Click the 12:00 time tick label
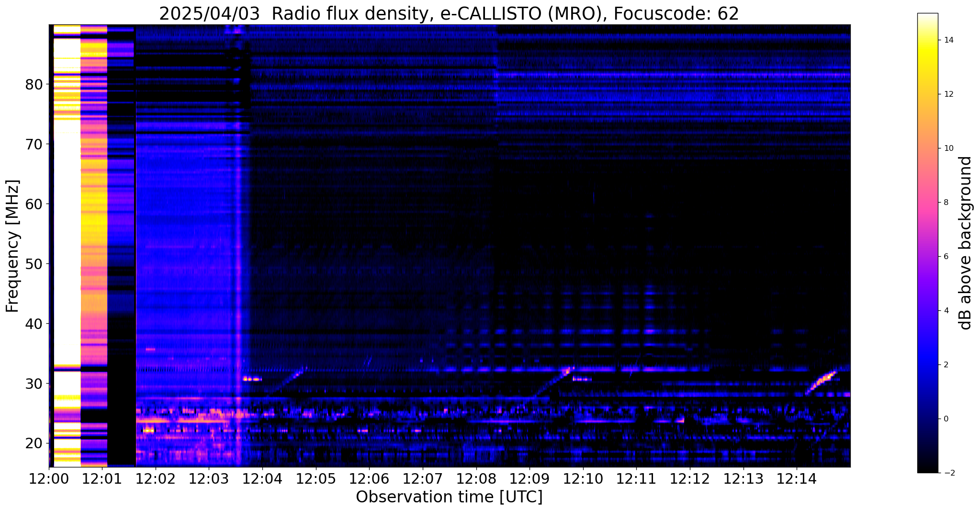 tap(49, 479)
